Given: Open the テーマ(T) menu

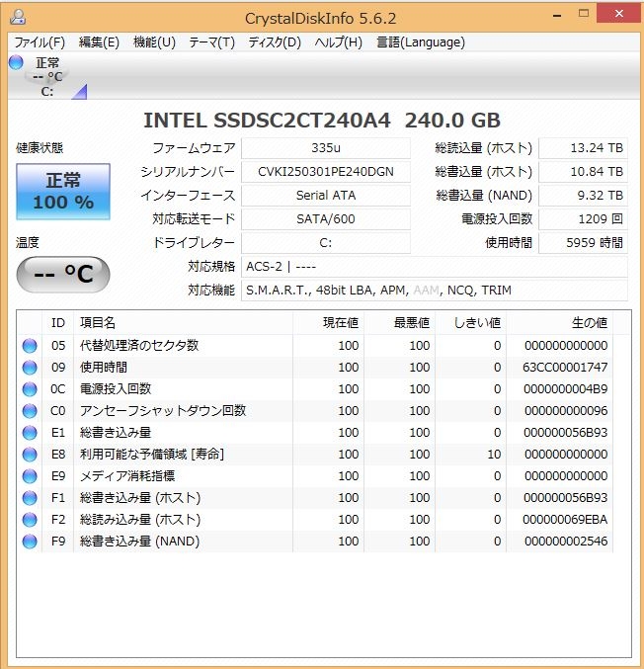Looking at the screenshot, I should pyautogui.click(x=211, y=42).
